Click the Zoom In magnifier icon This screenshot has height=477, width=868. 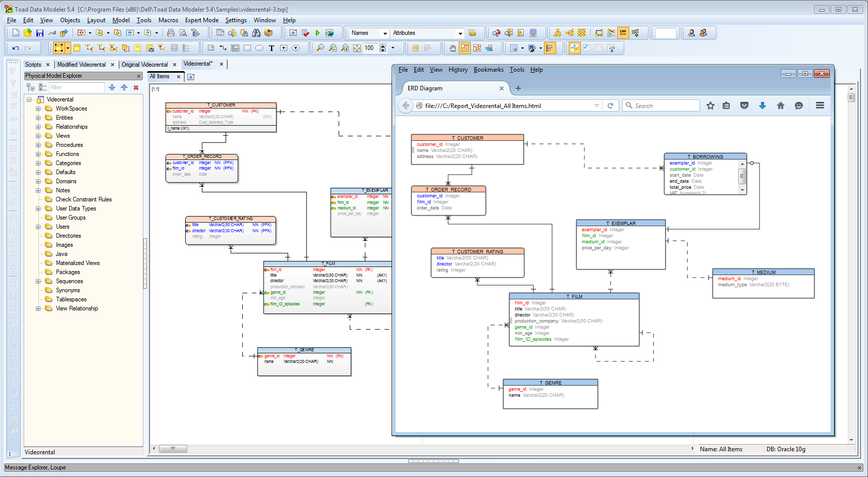(345, 48)
